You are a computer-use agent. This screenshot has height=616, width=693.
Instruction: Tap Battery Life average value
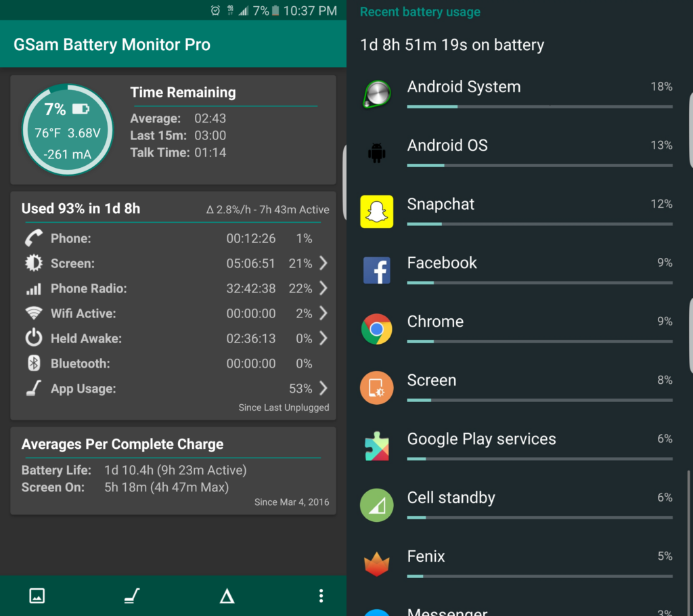pos(175,470)
